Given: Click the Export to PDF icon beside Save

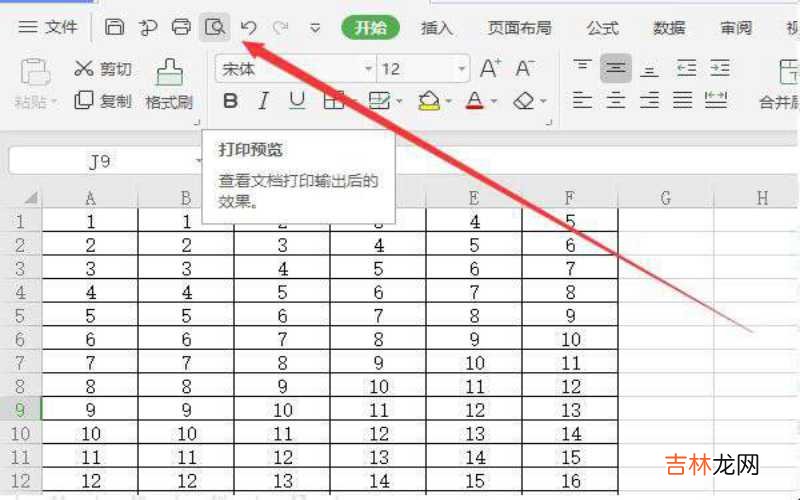Looking at the screenshot, I should (x=147, y=27).
